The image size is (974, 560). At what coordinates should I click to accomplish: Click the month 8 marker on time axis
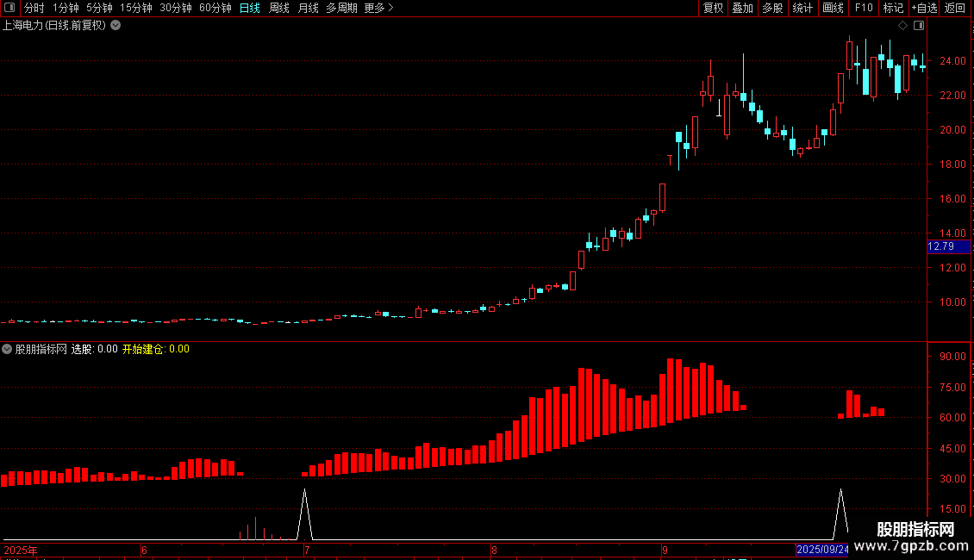click(494, 550)
